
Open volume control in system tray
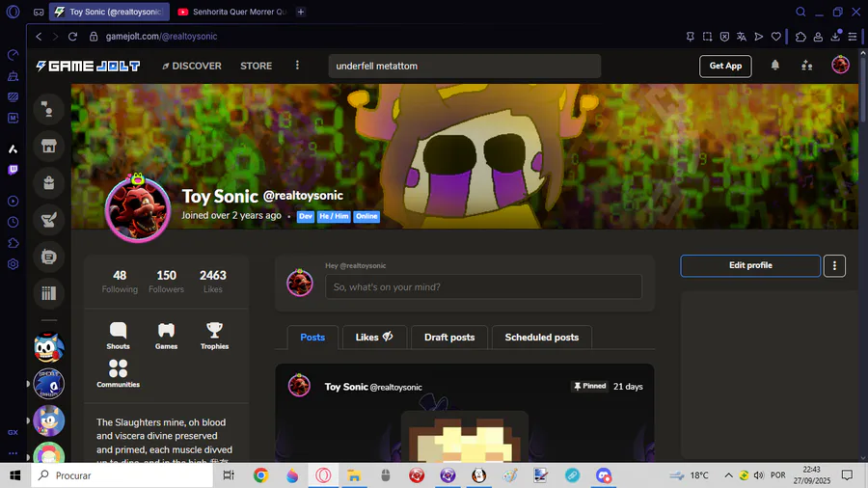[758, 475]
